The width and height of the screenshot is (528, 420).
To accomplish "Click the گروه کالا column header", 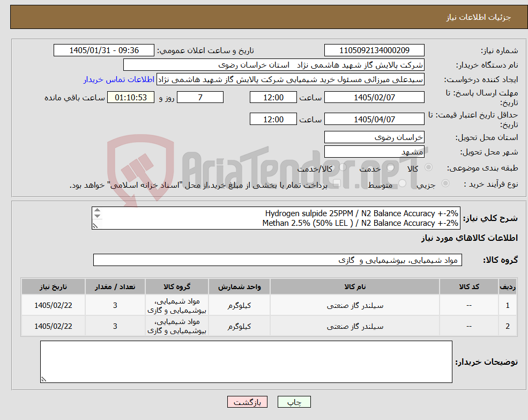I will point(177,286).
